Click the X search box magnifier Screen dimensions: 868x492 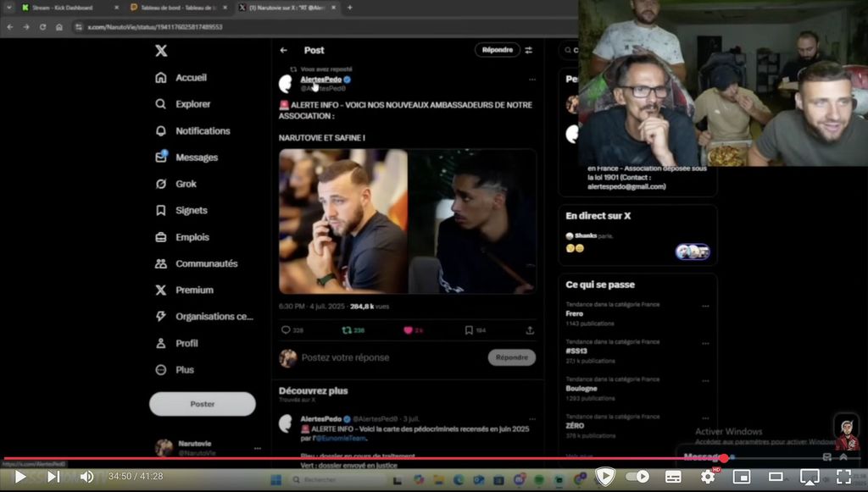click(x=568, y=50)
